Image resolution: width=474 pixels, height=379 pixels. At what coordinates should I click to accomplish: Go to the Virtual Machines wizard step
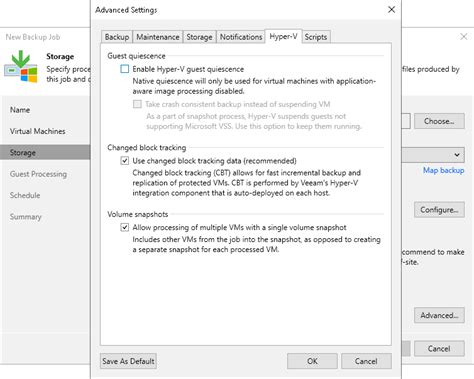38,131
